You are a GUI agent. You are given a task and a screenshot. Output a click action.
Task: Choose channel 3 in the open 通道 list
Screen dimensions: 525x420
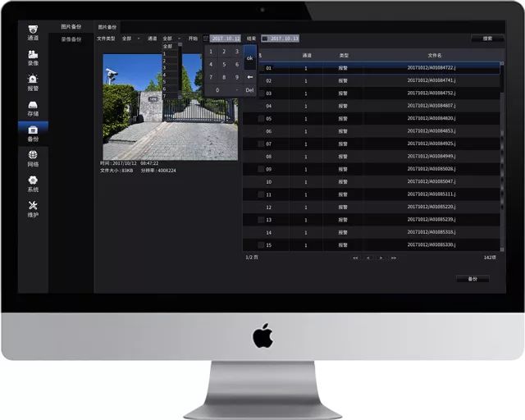click(x=166, y=67)
